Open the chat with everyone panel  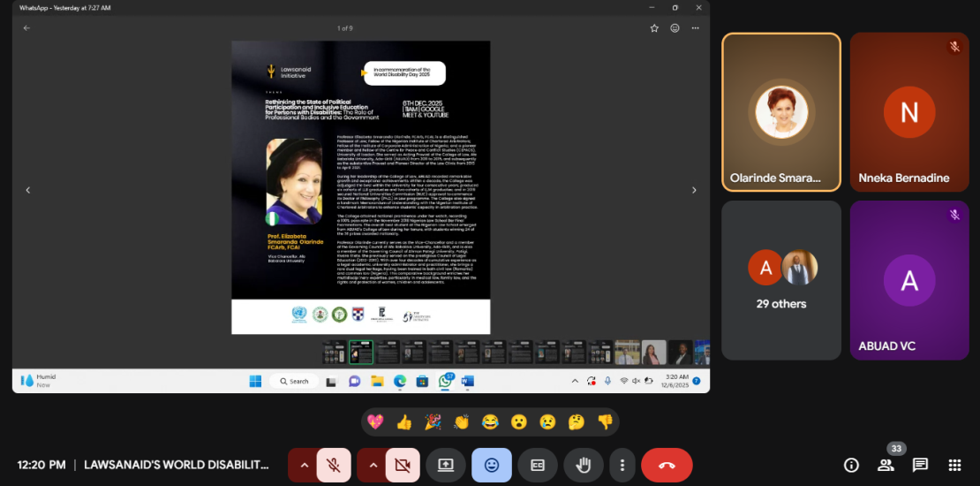pyautogui.click(x=920, y=465)
